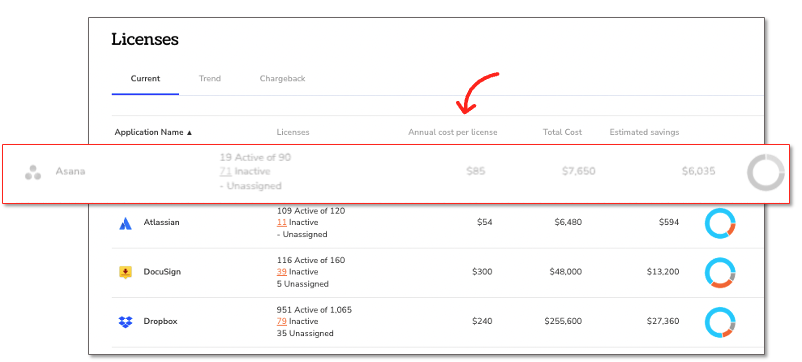The image size is (802, 362).
Task: Select the $594 estimated savings value
Action: click(669, 222)
